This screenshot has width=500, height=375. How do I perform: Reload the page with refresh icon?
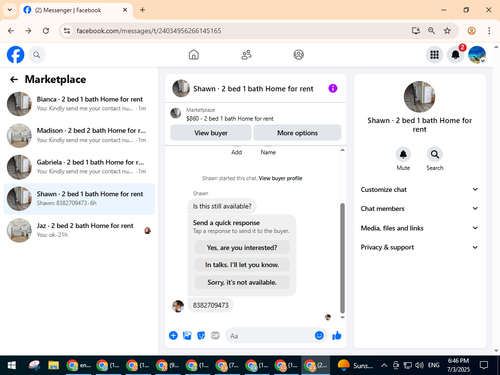[46, 31]
